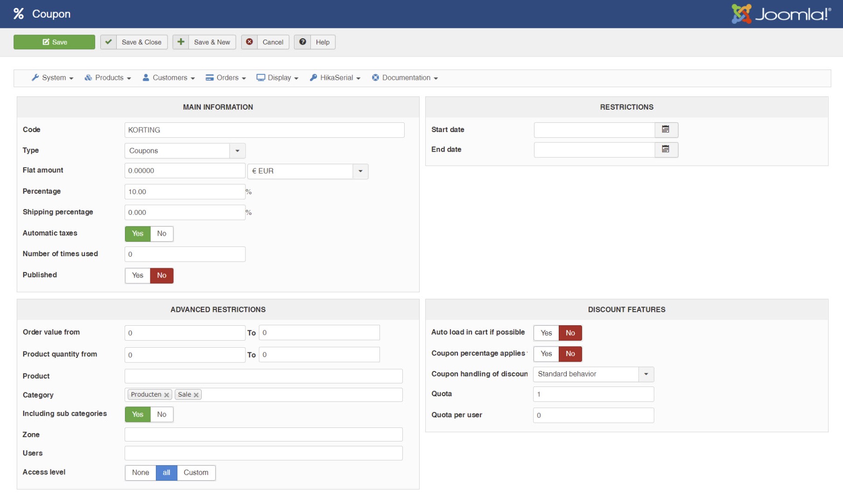Enable Auto load in cart with Yes
Viewport: 843px width, 504px height.
click(546, 333)
